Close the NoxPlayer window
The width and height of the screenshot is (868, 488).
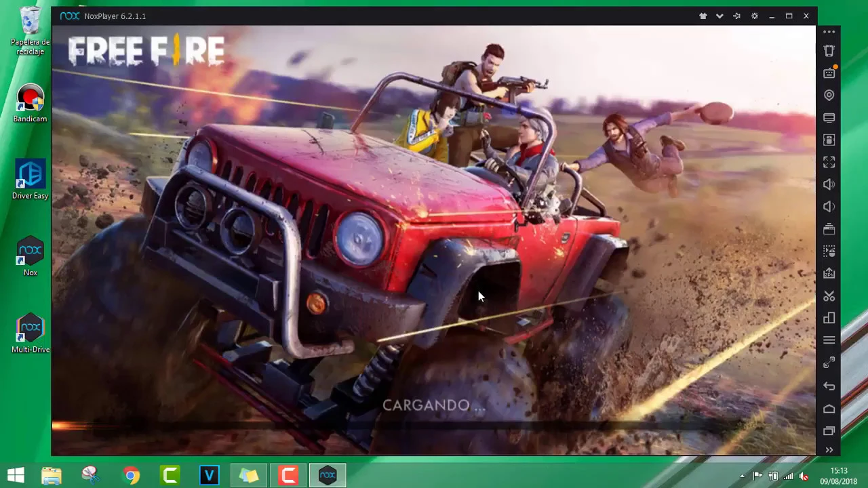[806, 16]
